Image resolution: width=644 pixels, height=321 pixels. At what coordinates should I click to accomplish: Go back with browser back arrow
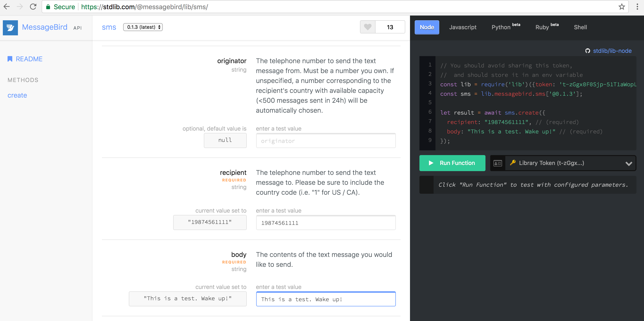[7, 7]
